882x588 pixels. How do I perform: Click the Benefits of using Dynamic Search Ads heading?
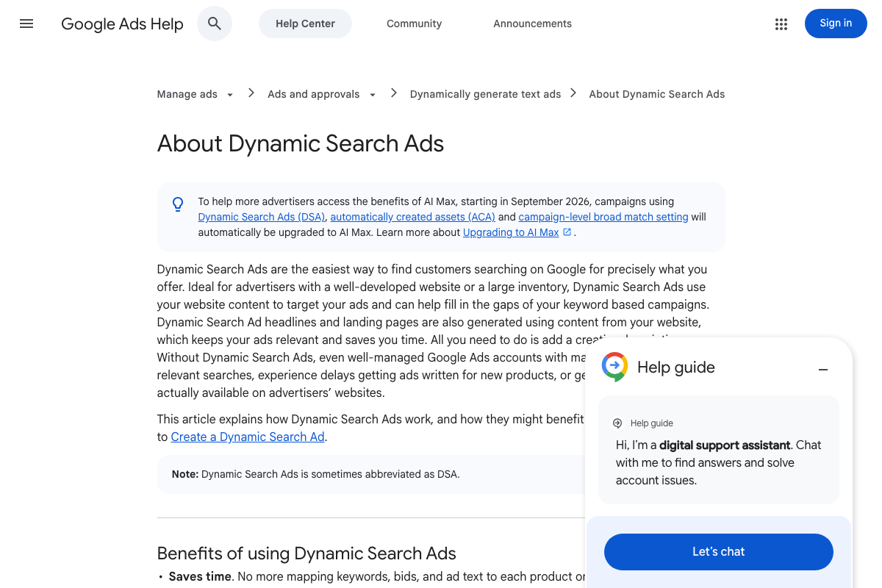click(x=306, y=553)
